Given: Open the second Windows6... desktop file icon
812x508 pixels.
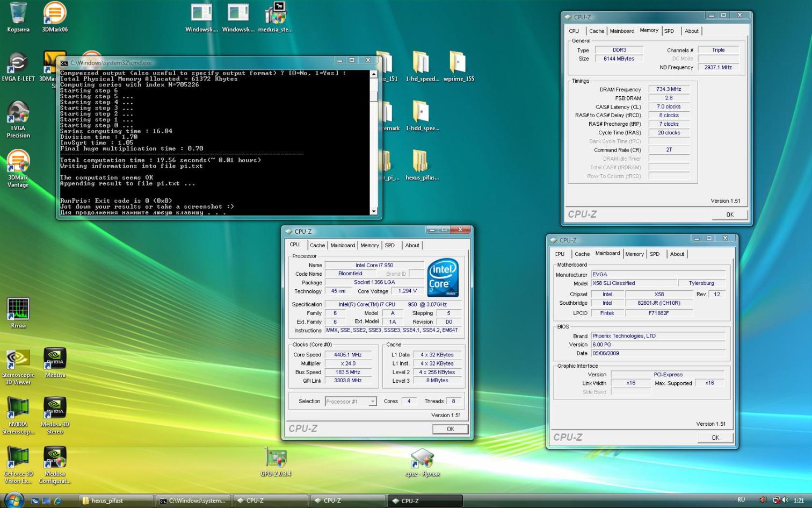Looking at the screenshot, I should point(238,17).
